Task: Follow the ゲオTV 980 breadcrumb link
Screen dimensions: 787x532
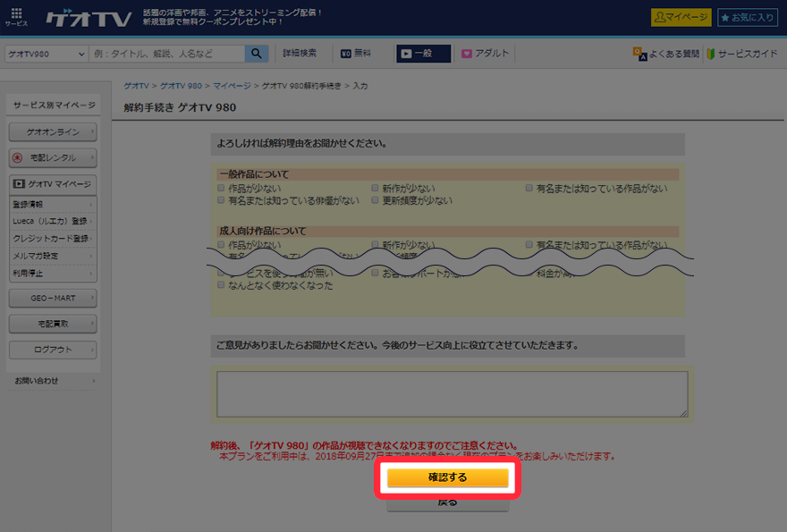Action: tap(181, 86)
